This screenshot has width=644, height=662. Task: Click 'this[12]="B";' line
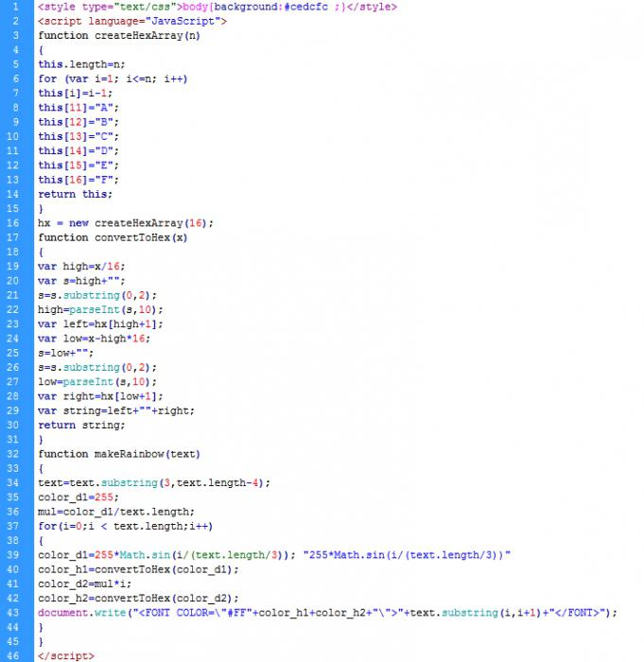pyautogui.click(x=78, y=122)
